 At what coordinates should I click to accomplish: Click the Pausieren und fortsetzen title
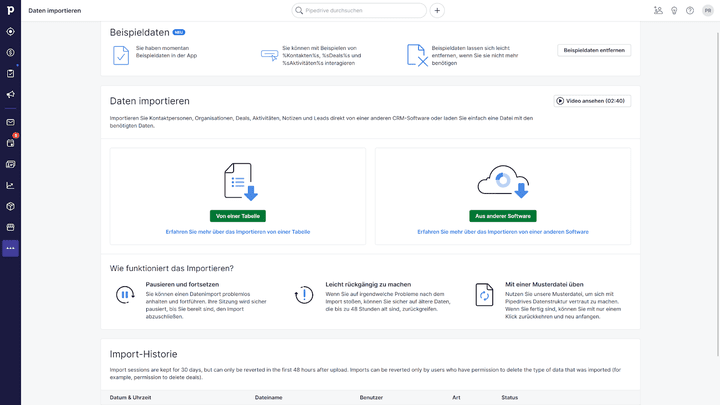(182, 284)
